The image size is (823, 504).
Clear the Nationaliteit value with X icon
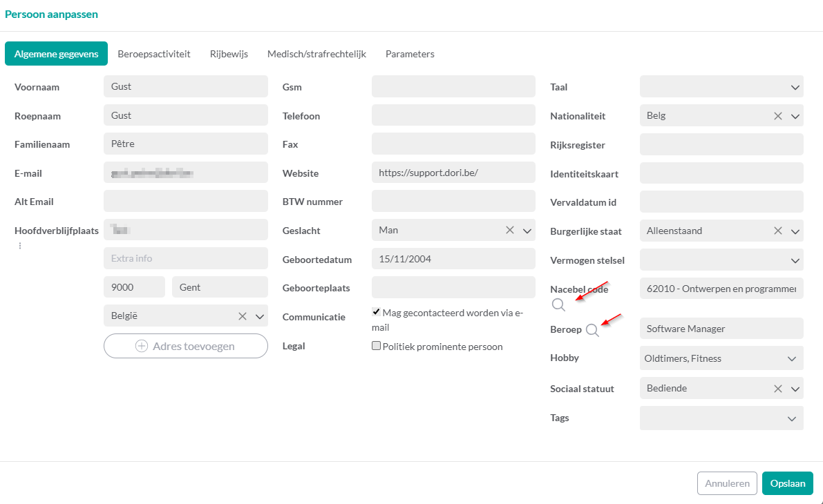[777, 116]
